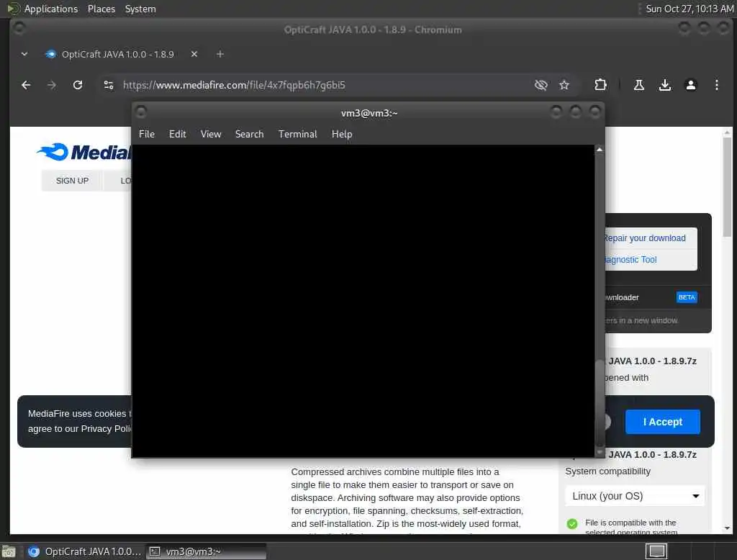Close the OptiCraft JAVA tab
The image size is (737, 560).
[194, 54]
